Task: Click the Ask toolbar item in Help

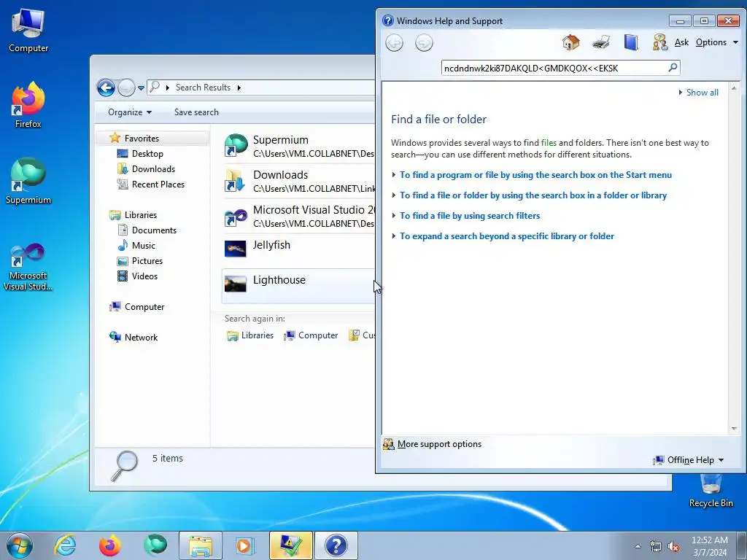Action: (x=681, y=42)
